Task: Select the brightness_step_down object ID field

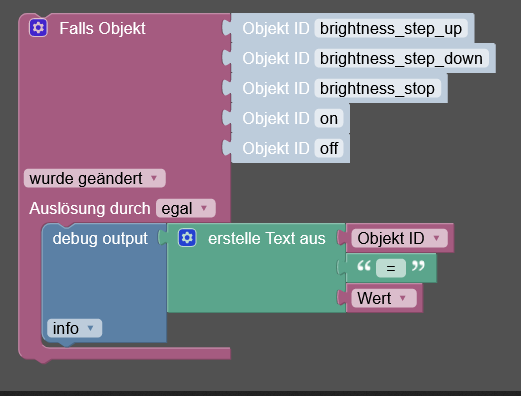Action: tap(401, 59)
